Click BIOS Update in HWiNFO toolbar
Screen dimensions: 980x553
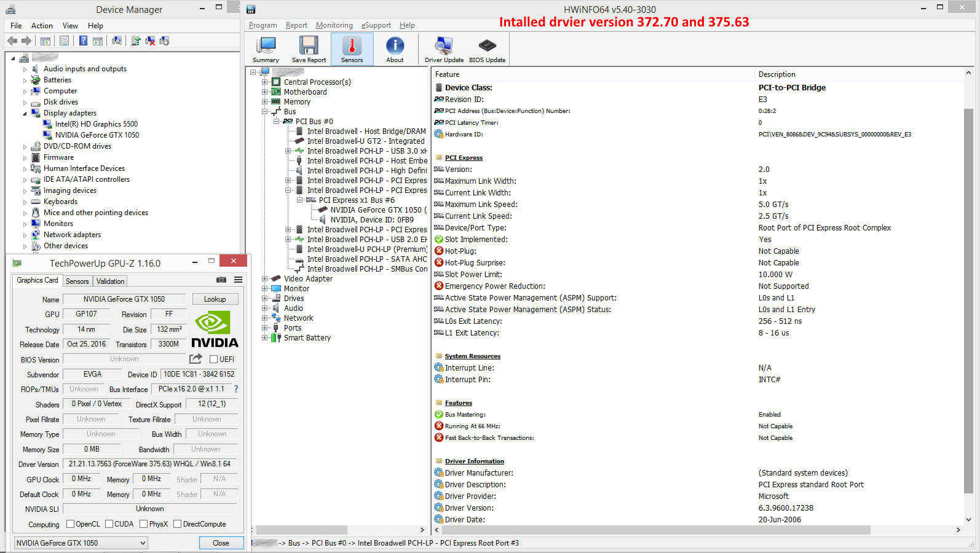pyautogui.click(x=487, y=49)
